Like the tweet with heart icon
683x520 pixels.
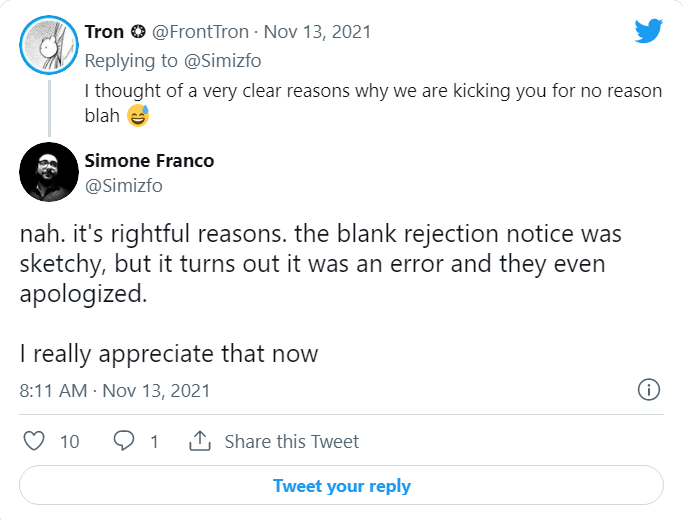[x=34, y=441]
